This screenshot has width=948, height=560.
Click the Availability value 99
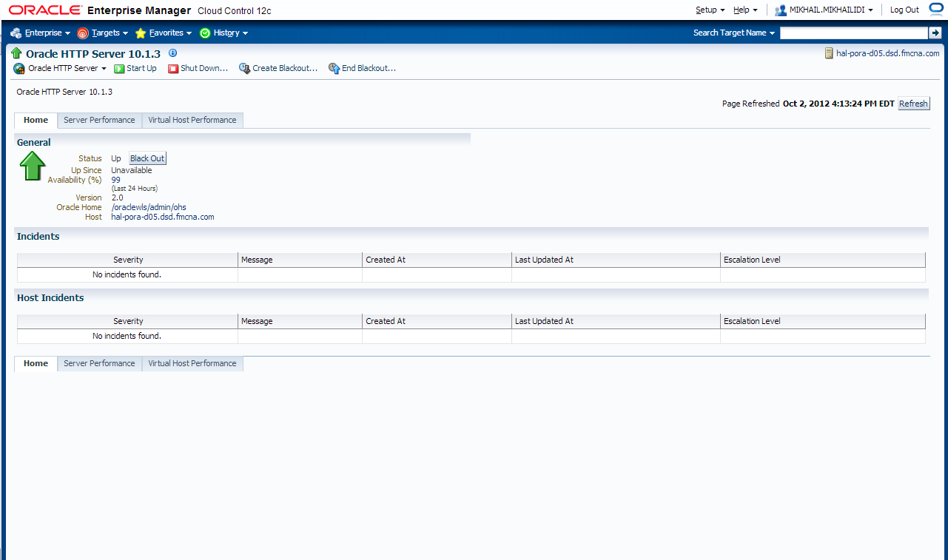click(x=115, y=180)
